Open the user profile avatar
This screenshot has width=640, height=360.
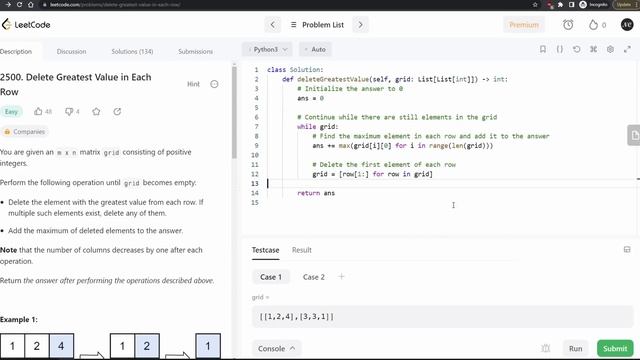point(627,24)
